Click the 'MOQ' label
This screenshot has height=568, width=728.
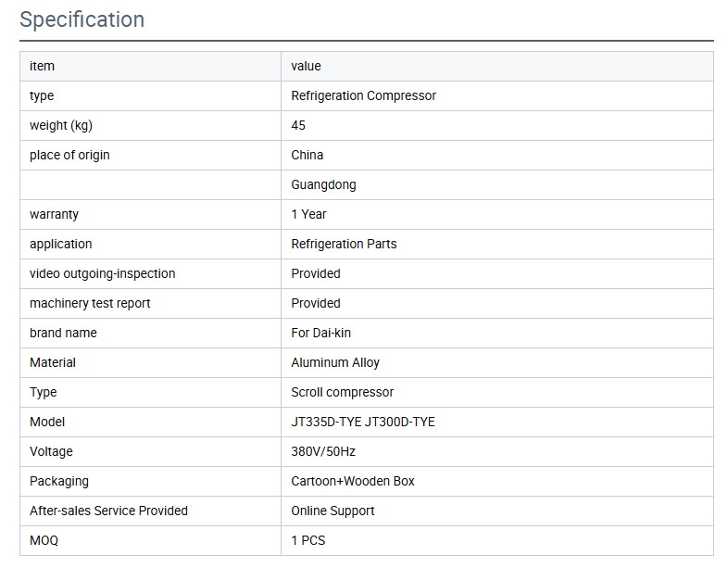(44, 540)
